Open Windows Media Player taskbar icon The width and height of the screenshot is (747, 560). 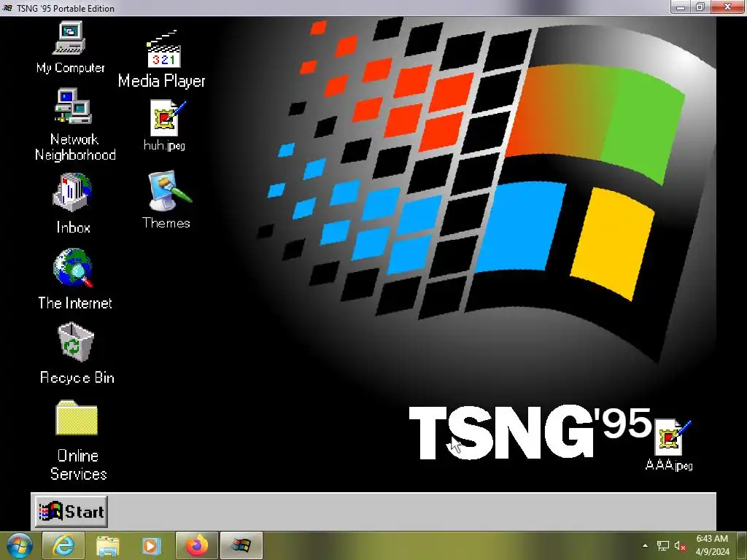point(152,545)
